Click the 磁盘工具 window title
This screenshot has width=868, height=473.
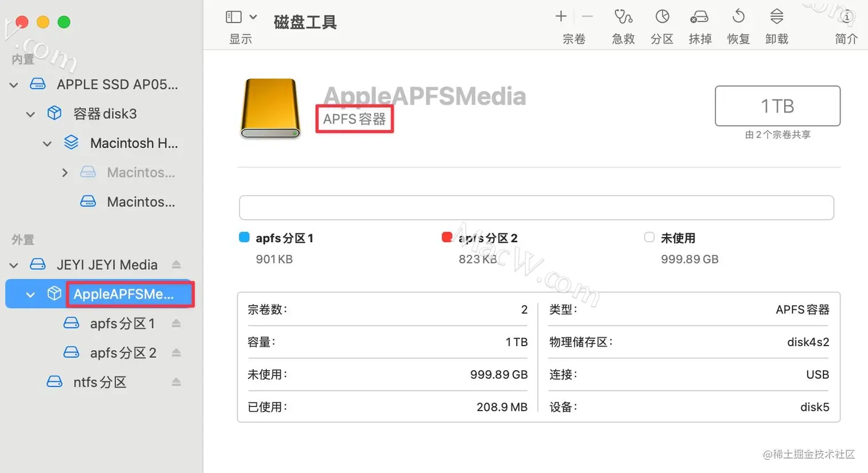click(x=305, y=22)
